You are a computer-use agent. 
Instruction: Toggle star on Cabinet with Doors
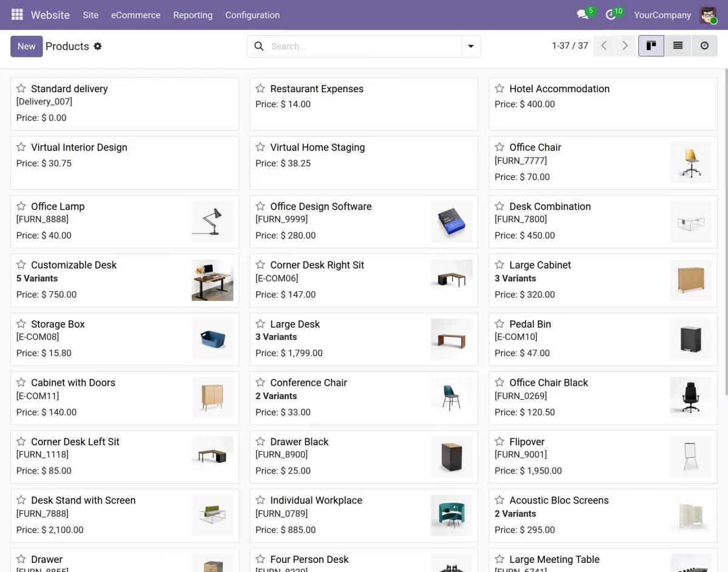tap(21, 383)
